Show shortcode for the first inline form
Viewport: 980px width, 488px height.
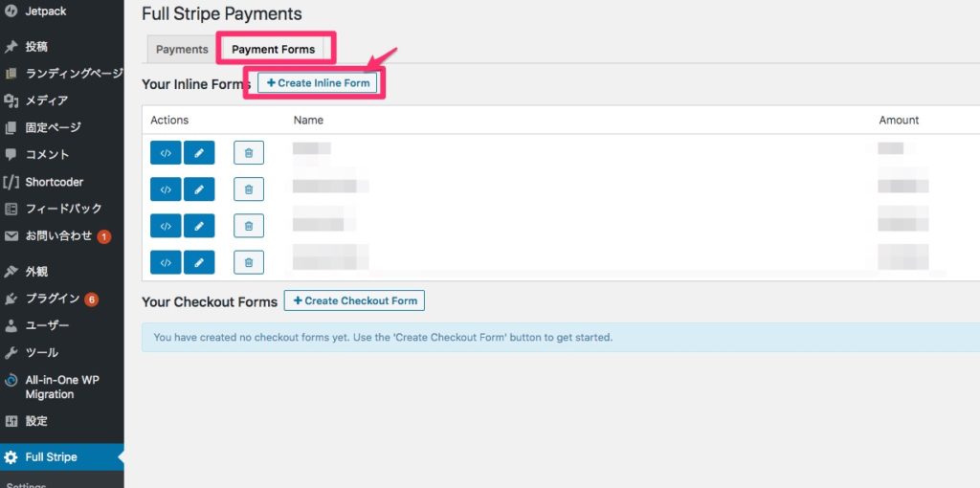click(166, 152)
